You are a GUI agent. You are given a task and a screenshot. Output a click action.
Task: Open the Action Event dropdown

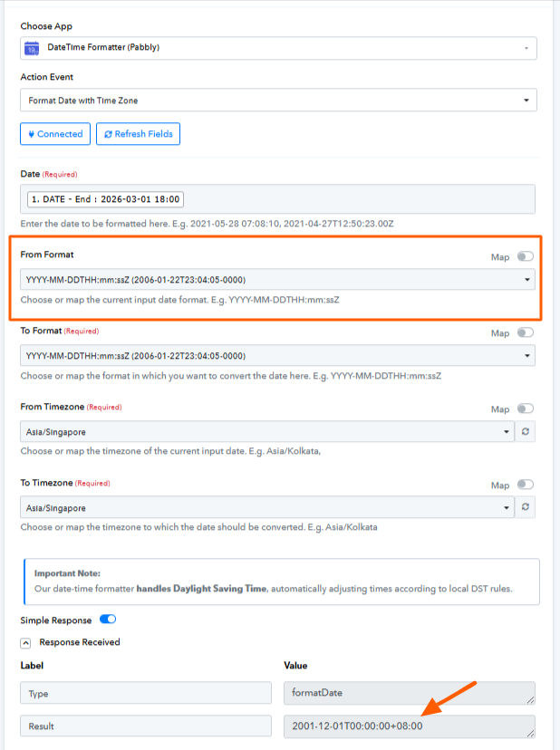(278, 100)
